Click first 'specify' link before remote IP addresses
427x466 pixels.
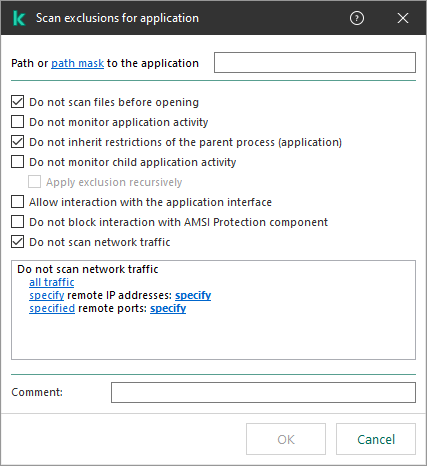click(x=47, y=295)
